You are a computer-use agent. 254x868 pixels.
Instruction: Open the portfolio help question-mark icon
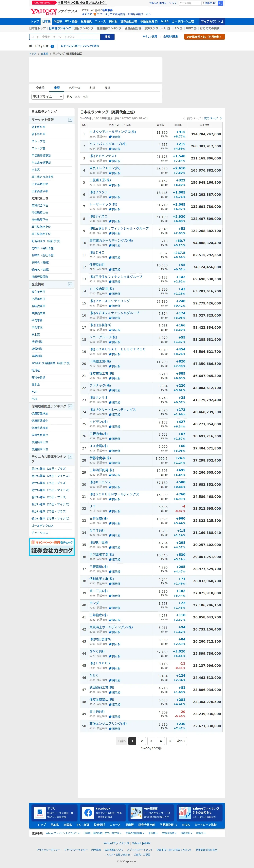click(x=52, y=47)
